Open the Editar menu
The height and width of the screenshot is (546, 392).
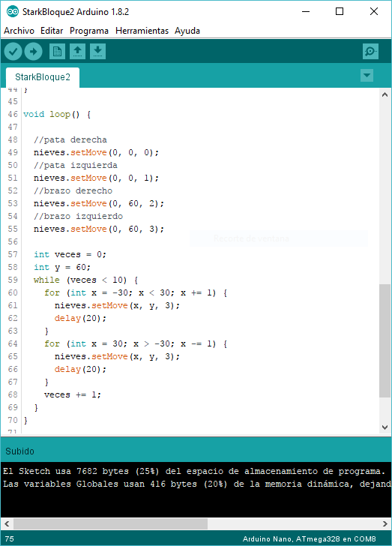[52, 31]
